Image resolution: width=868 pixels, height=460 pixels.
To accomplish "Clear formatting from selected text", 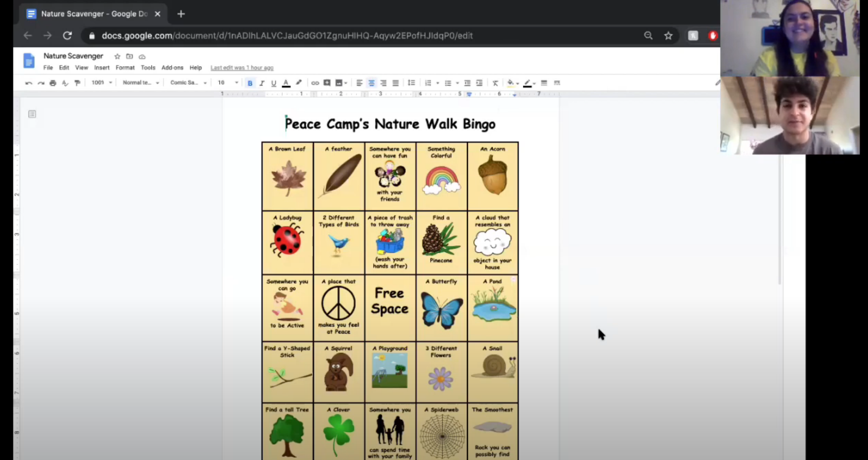I will [x=495, y=83].
